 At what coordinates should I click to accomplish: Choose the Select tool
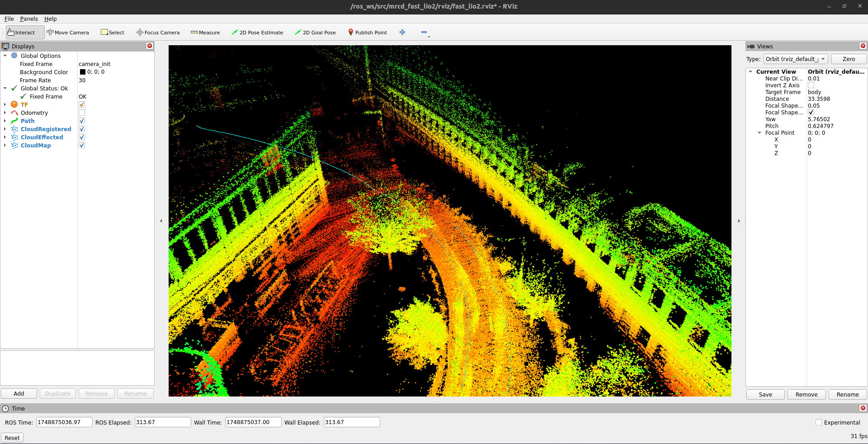113,33
